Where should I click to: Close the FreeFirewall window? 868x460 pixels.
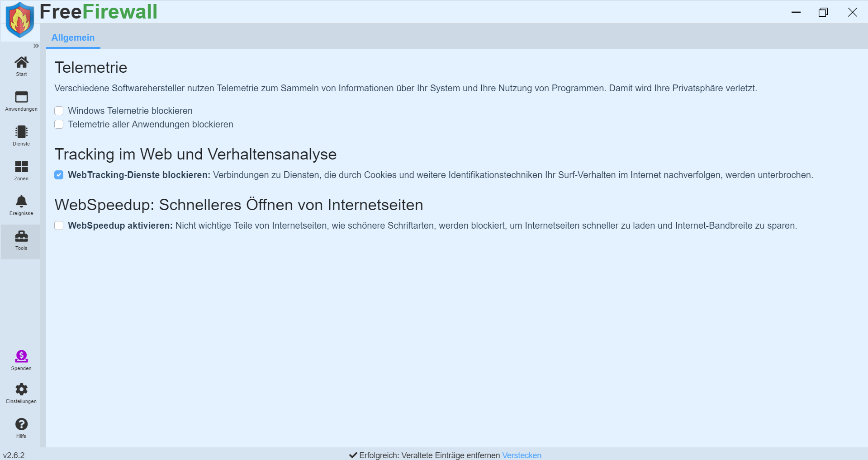tap(853, 12)
